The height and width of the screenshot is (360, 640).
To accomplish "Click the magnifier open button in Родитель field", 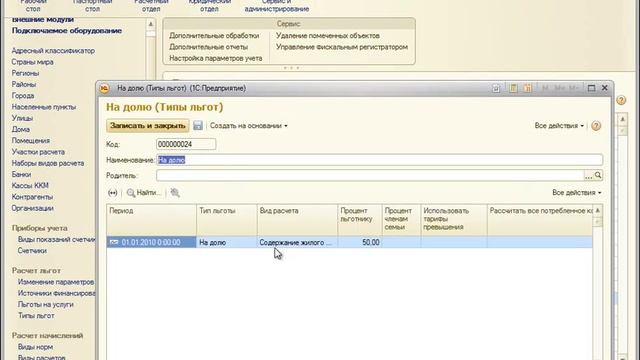I will 598,176.
